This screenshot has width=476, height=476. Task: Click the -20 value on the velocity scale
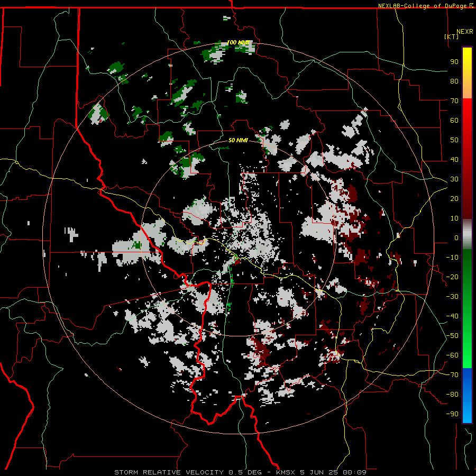point(452,277)
